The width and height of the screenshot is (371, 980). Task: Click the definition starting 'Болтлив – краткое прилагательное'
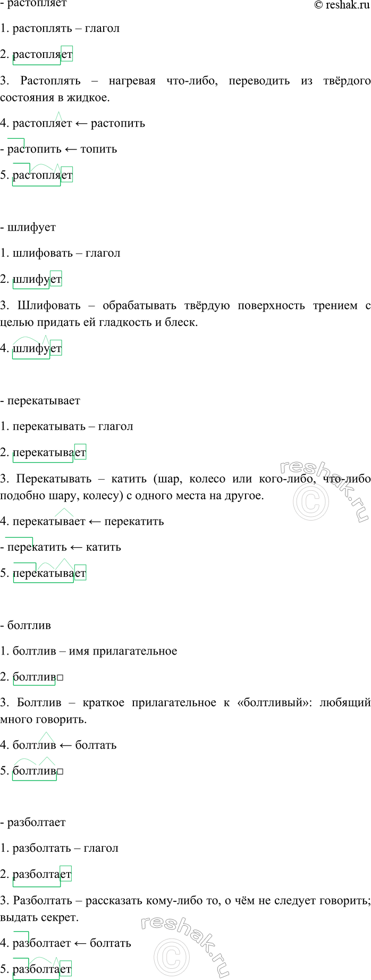click(186, 711)
